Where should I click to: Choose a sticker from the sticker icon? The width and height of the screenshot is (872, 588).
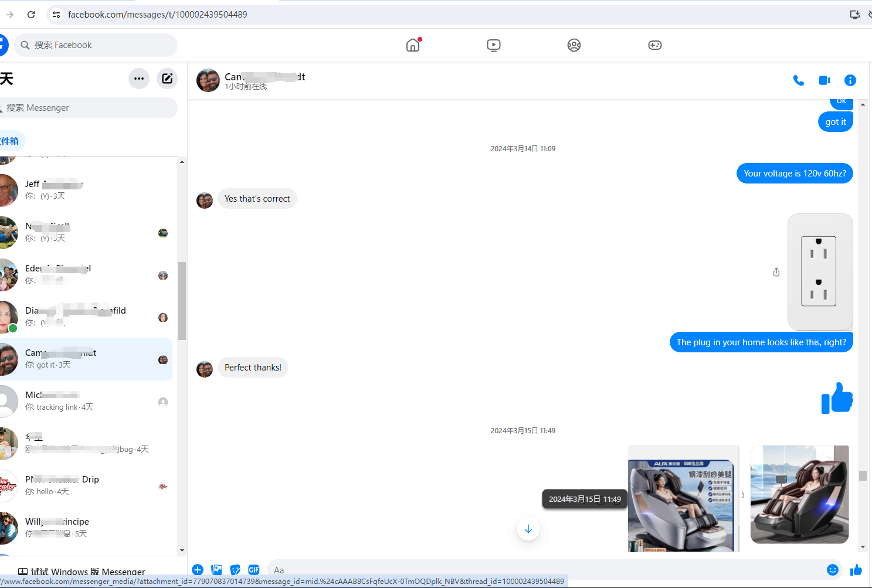[x=235, y=570]
